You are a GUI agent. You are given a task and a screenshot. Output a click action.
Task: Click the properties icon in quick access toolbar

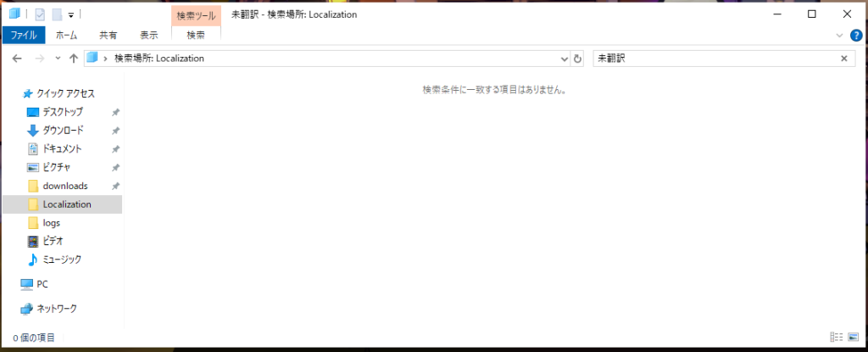40,14
